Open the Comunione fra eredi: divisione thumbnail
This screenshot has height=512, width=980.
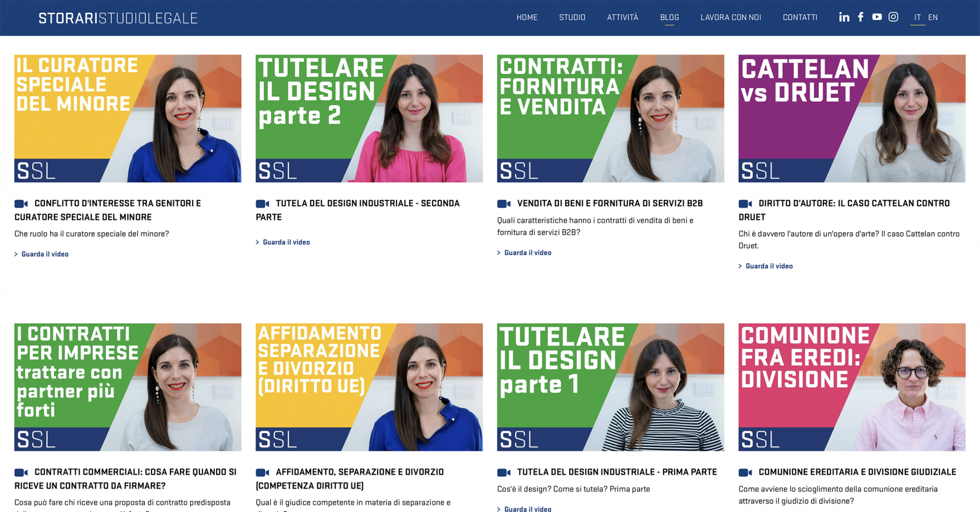tap(852, 387)
